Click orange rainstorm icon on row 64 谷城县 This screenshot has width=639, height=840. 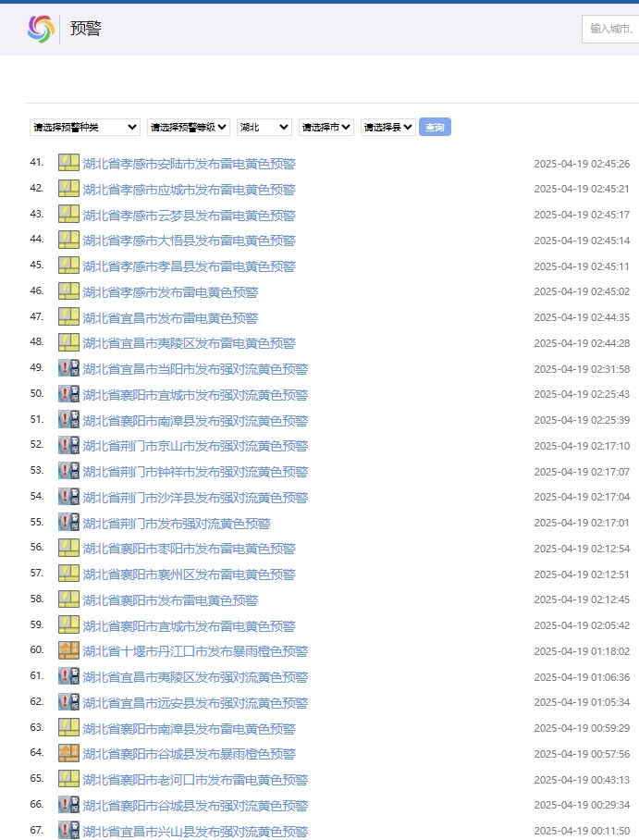click(68, 754)
